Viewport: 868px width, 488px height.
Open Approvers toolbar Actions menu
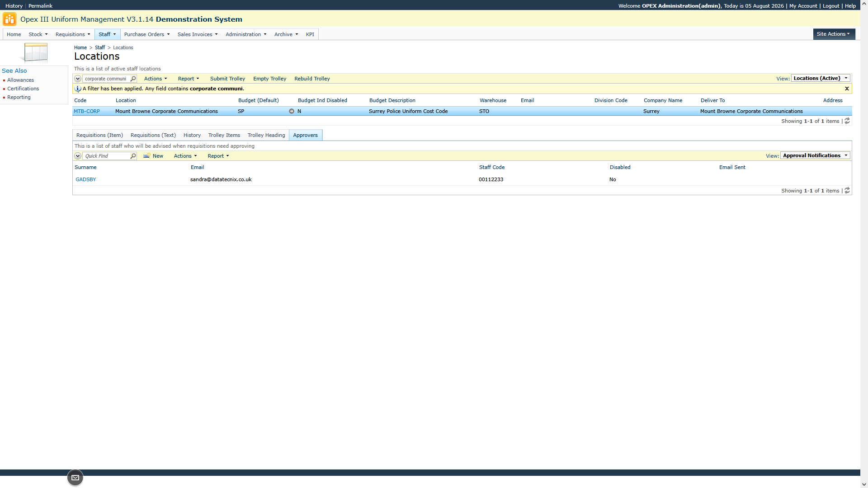[185, 156]
